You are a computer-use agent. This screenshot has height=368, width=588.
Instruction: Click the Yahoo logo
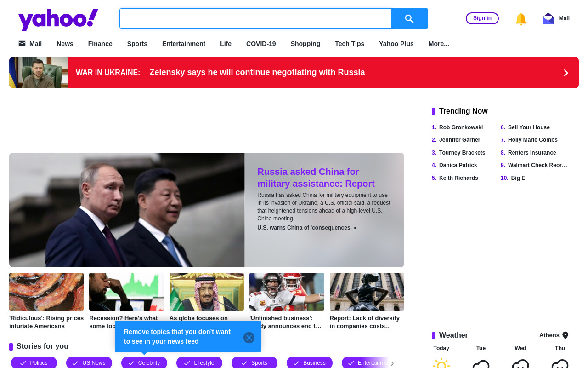pos(58,19)
